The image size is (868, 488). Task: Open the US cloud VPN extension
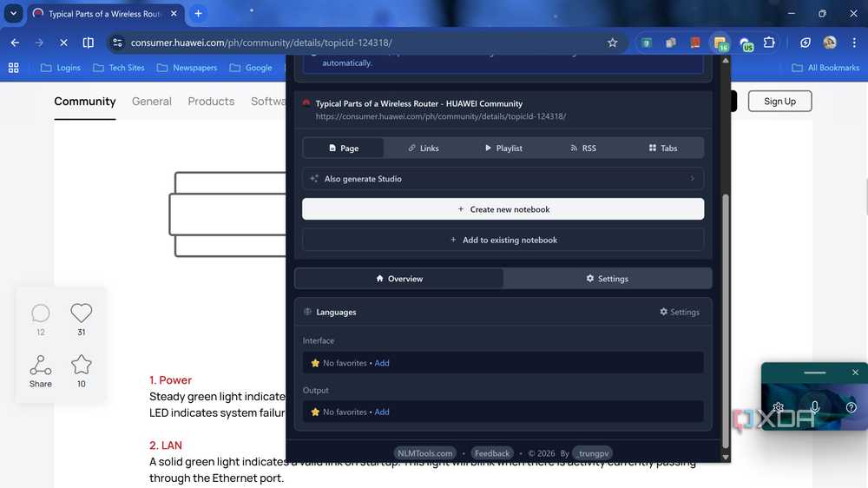tap(746, 43)
